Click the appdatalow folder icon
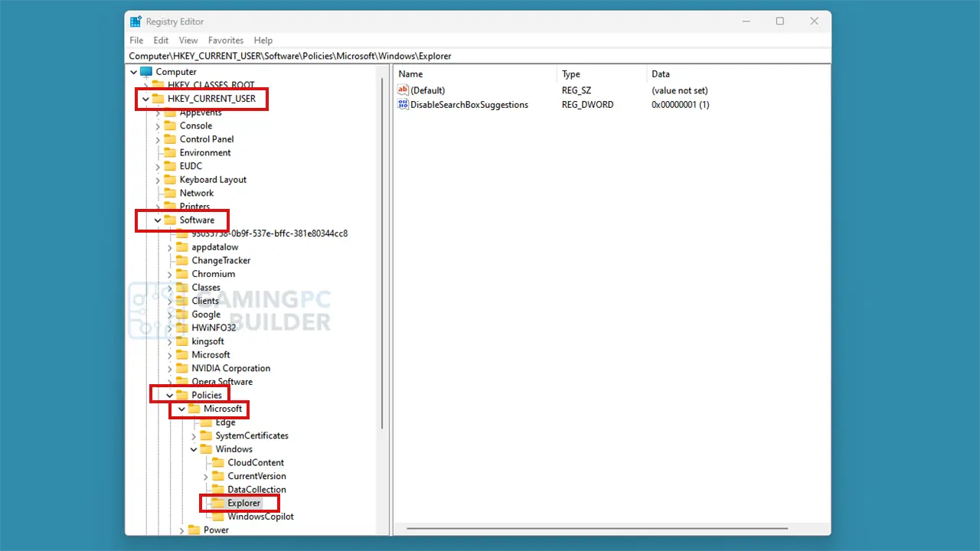Viewport: 980px width, 551px height. click(182, 247)
